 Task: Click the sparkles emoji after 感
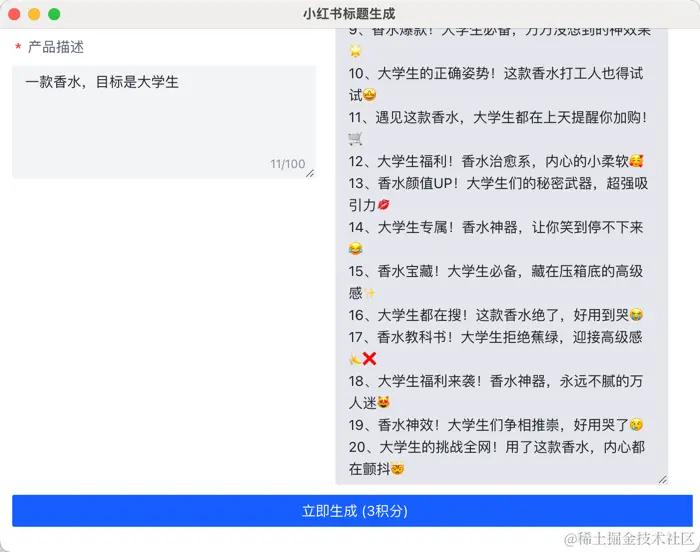[370, 293]
